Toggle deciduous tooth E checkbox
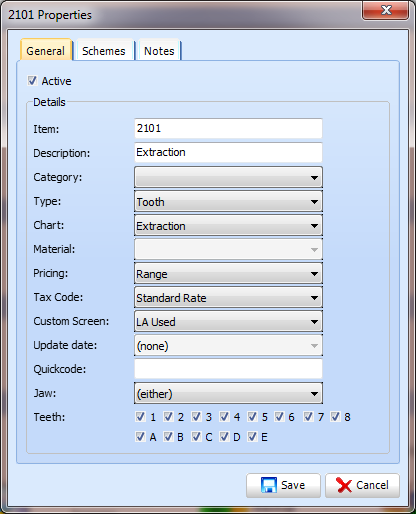The height and width of the screenshot is (514, 416). [252, 436]
